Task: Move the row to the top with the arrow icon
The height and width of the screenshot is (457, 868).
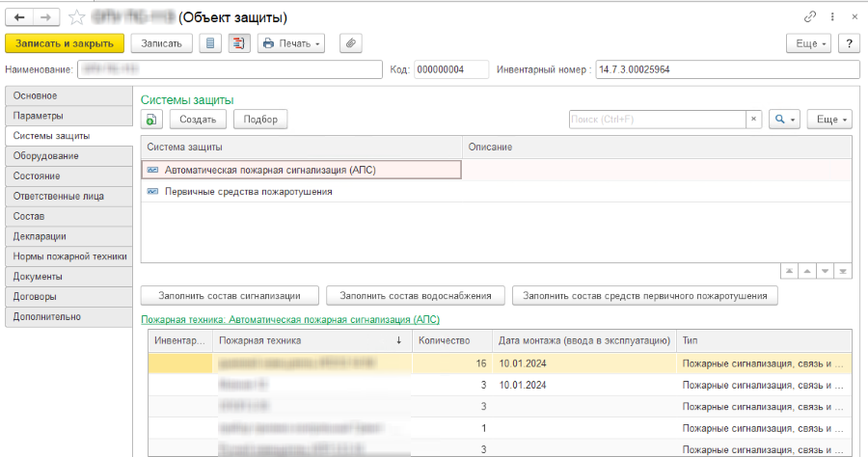Action: (x=789, y=271)
